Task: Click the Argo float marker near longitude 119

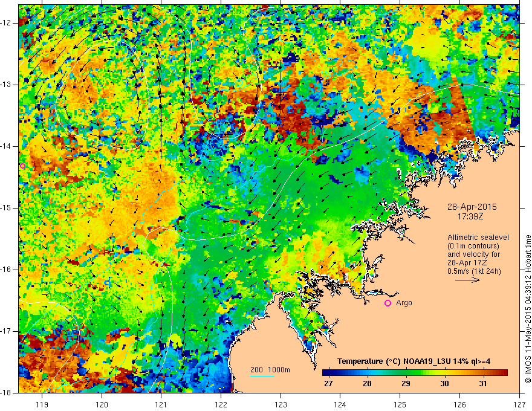Action: tap(23, 166)
